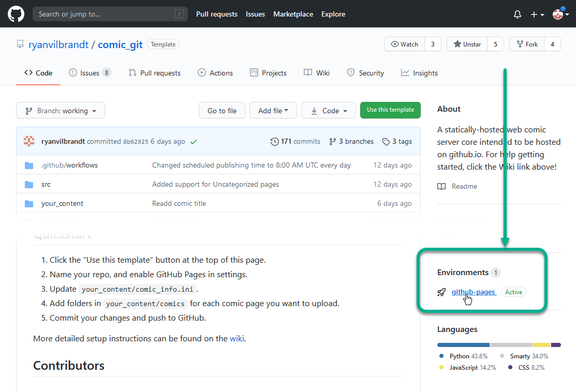Open the .github/workflows folder

(x=69, y=165)
